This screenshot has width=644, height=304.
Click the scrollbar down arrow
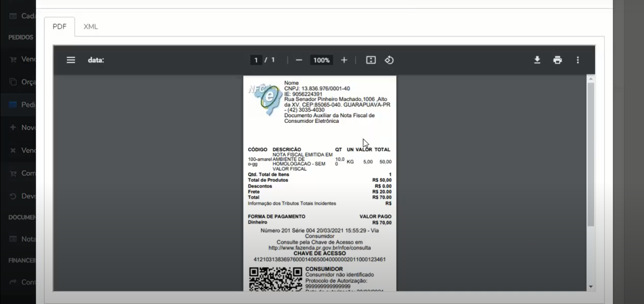click(591, 287)
